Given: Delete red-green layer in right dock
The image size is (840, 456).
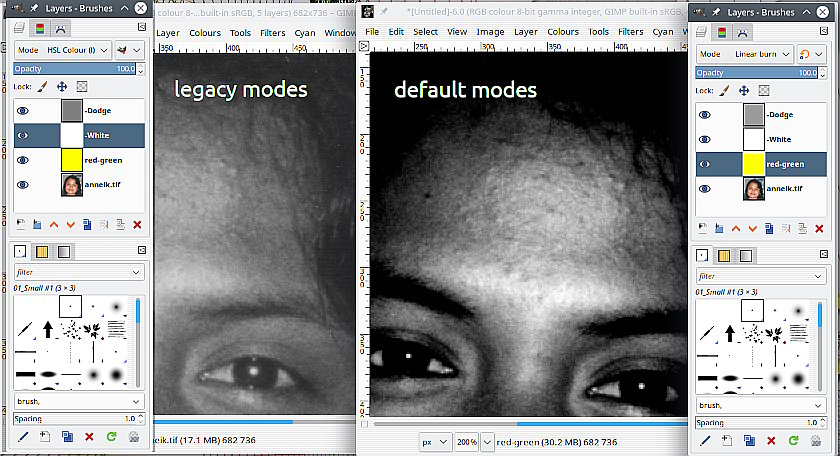Looking at the screenshot, I should tap(819, 229).
